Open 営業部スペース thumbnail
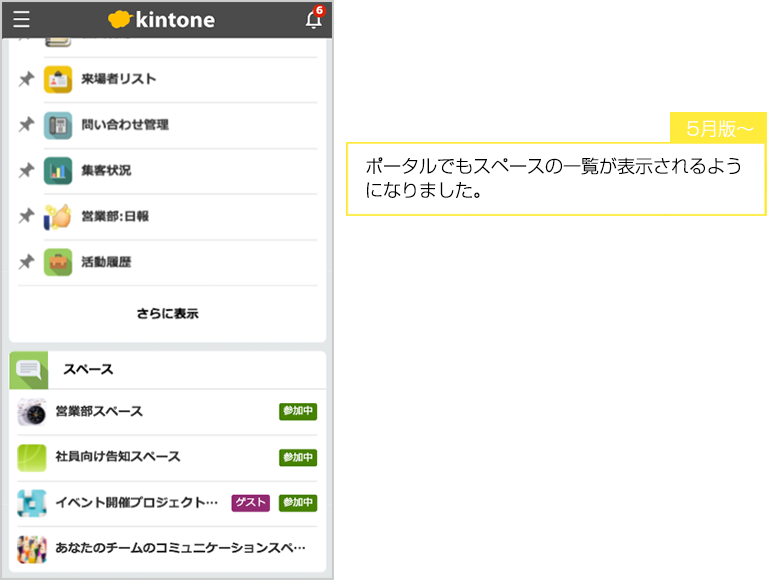This screenshot has width=768, height=580. click(x=32, y=412)
